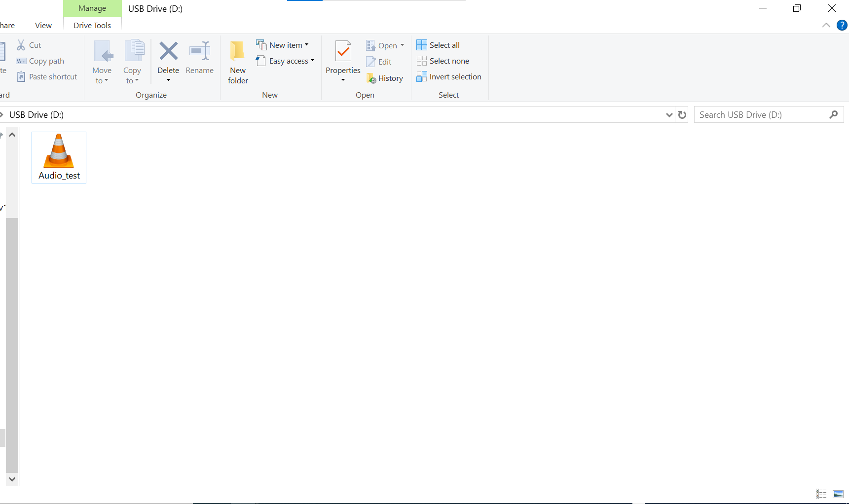Open file History

coord(385,78)
